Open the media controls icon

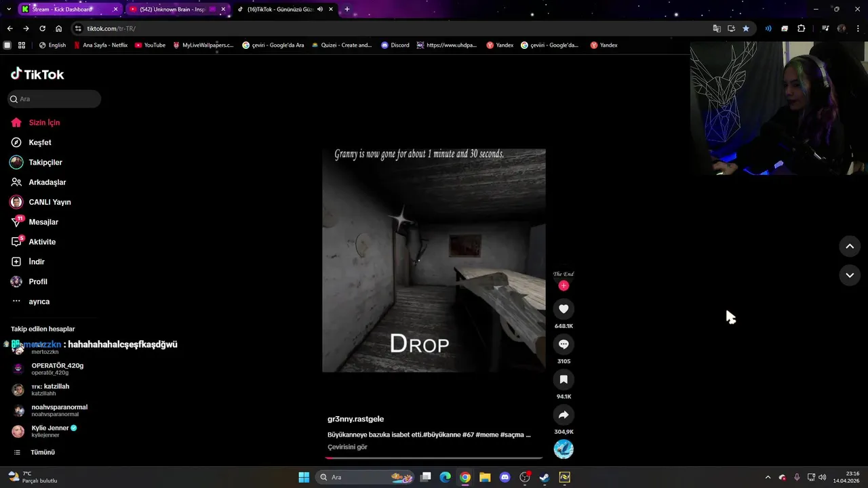[x=825, y=28]
